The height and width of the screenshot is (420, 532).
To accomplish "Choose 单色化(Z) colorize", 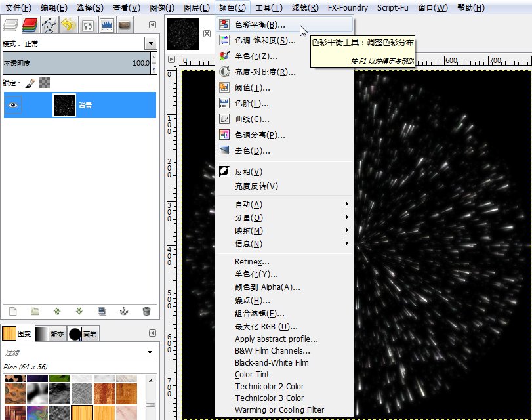I will [284, 56].
